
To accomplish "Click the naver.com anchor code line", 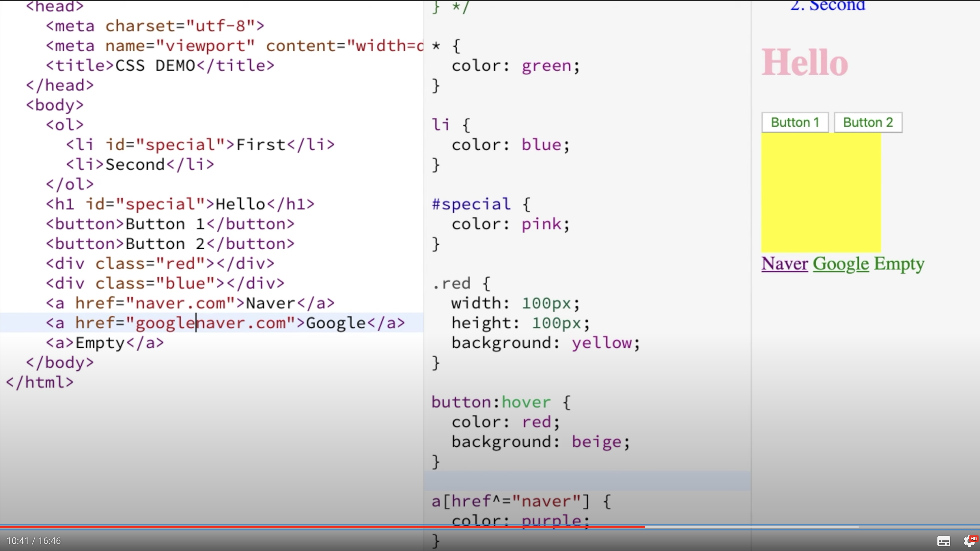I will click(190, 303).
